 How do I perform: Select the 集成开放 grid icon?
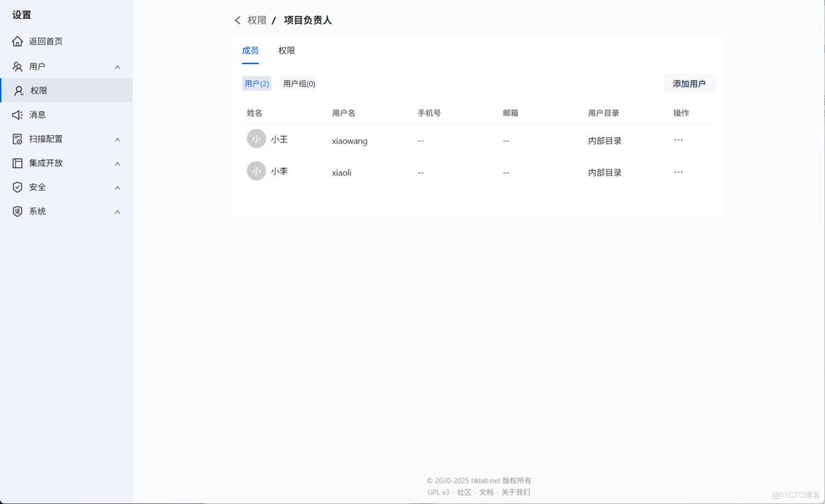(x=17, y=163)
